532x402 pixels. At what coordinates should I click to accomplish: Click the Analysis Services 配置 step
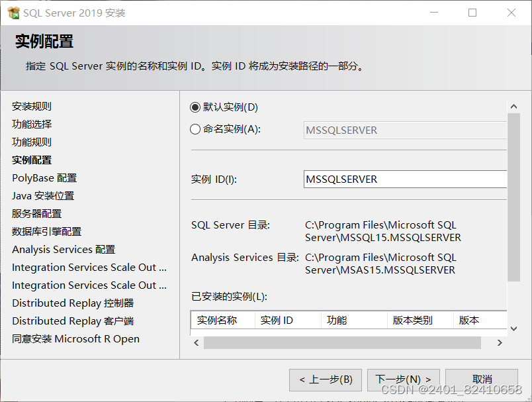64,250
